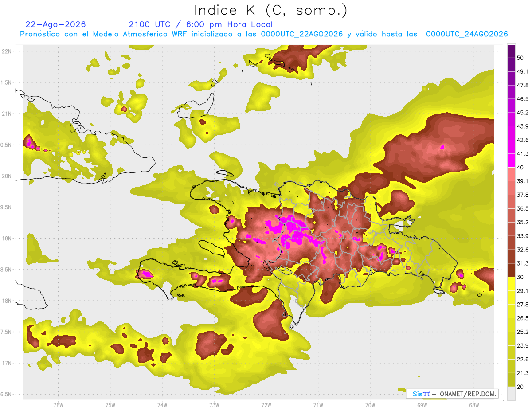Click the longitude axis label '71W'
The width and height of the screenshot is (532, 411).
click(x=318, y=405)
